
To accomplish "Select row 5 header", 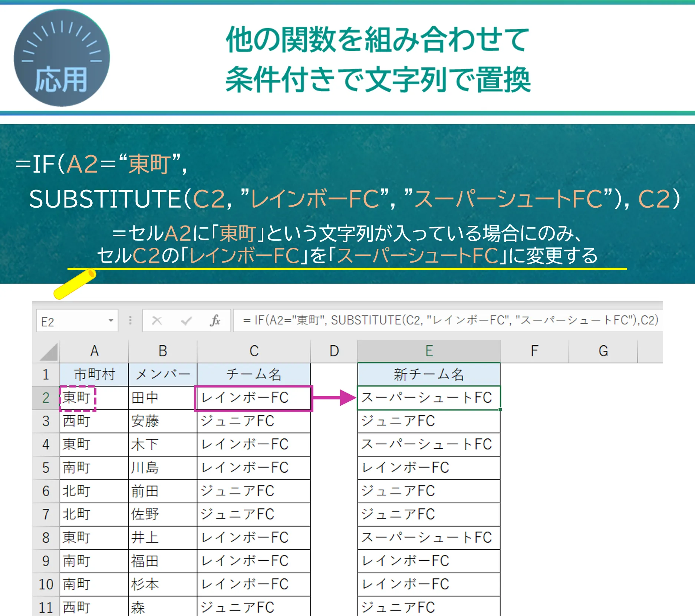I will [46, 468].
